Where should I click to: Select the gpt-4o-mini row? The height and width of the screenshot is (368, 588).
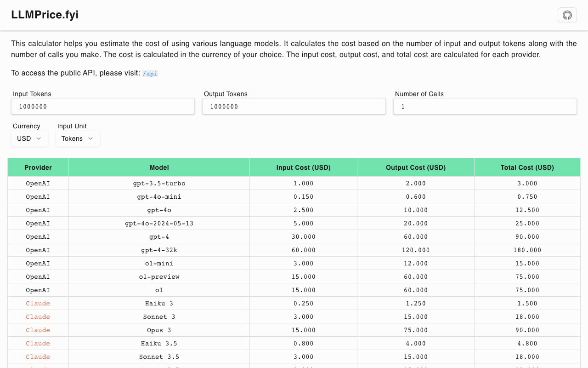[x=159, y=196]
